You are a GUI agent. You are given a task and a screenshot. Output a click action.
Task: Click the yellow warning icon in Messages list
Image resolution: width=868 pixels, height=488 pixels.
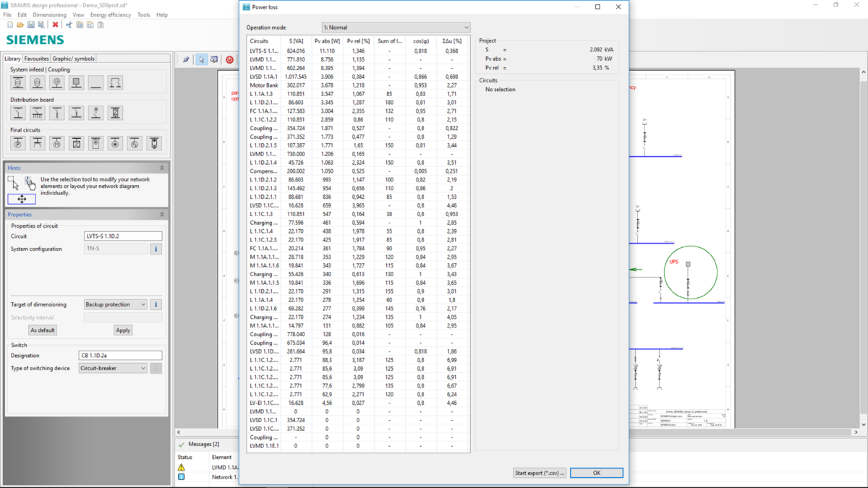182,467
